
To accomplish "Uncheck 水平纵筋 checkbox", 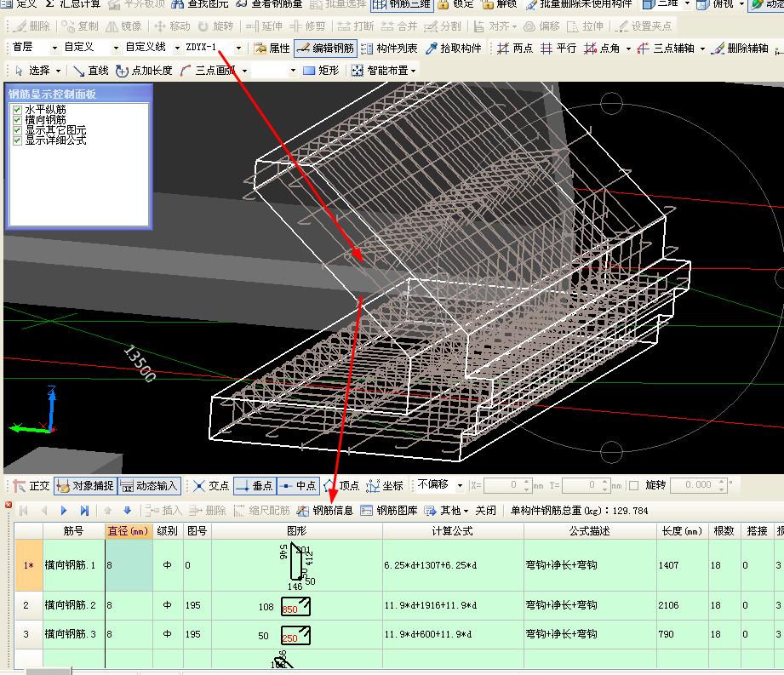I will (18, 110).
